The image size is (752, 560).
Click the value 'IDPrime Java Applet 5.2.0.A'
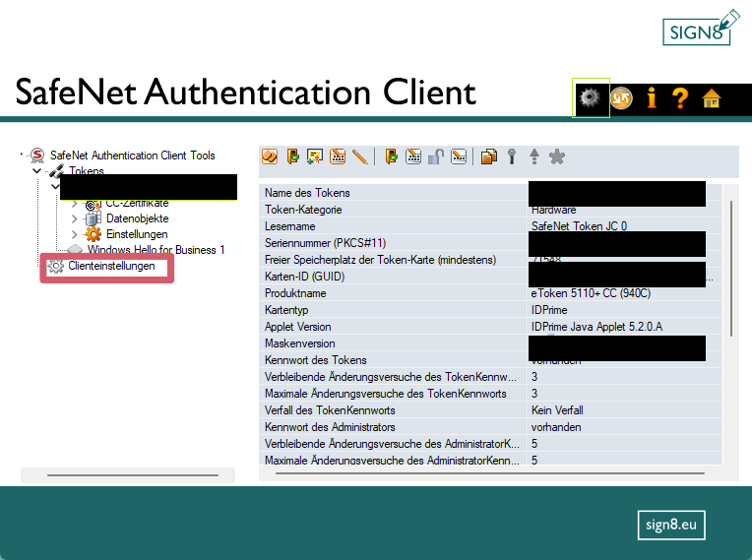tap(596, 327)
